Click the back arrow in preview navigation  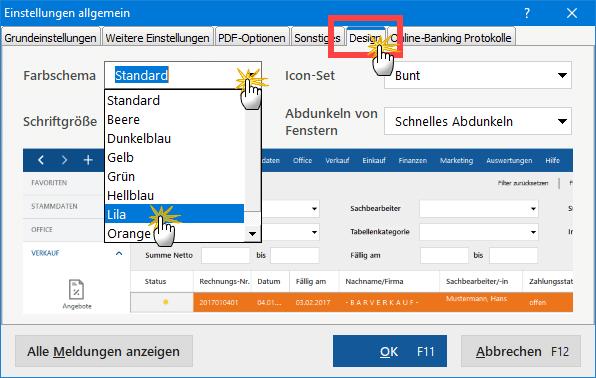(x=41, y=160)
